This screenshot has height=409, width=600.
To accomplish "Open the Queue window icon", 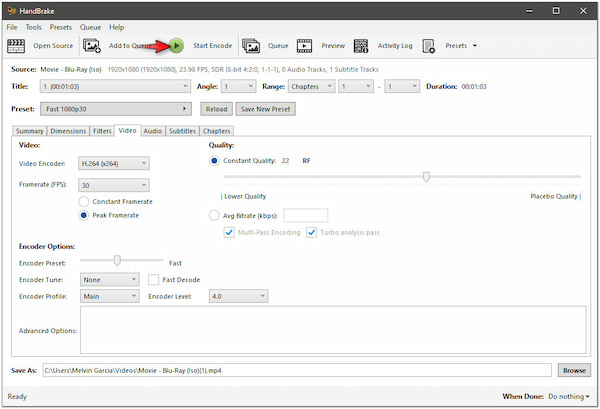I will pyautogui.click(x=251, y=45).
